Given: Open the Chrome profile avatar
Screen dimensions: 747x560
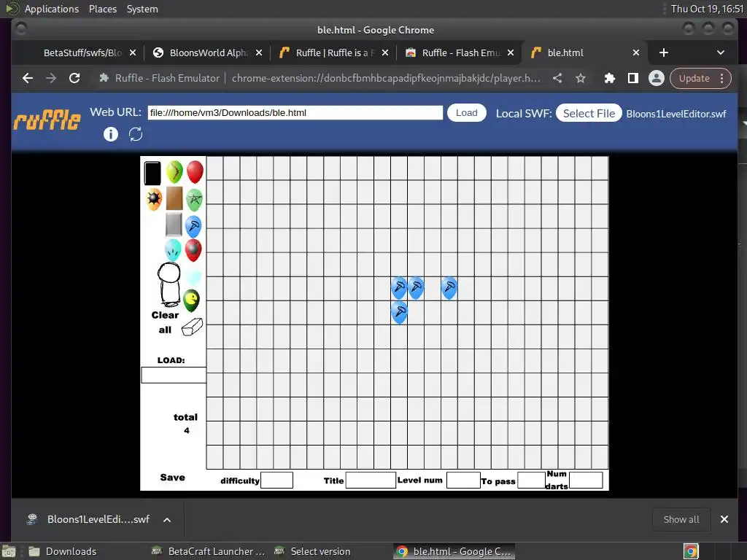Looking at the screenshot, I should [656, 78].
